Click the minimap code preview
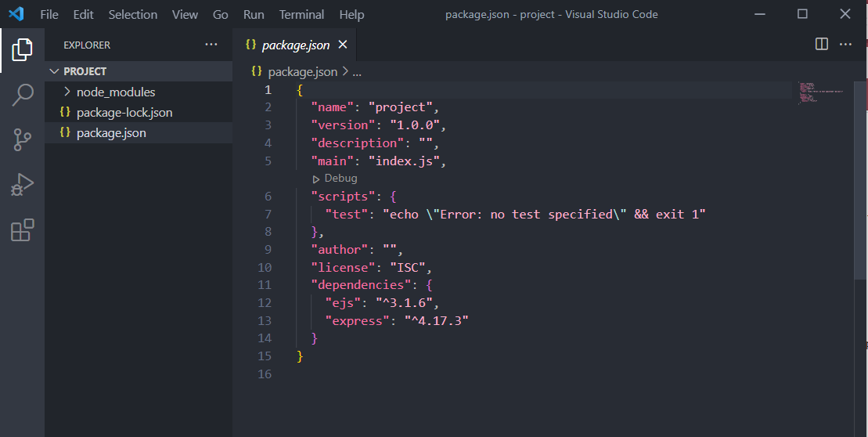This screenshot has height=437, width=868. click(x=821, y=92)
